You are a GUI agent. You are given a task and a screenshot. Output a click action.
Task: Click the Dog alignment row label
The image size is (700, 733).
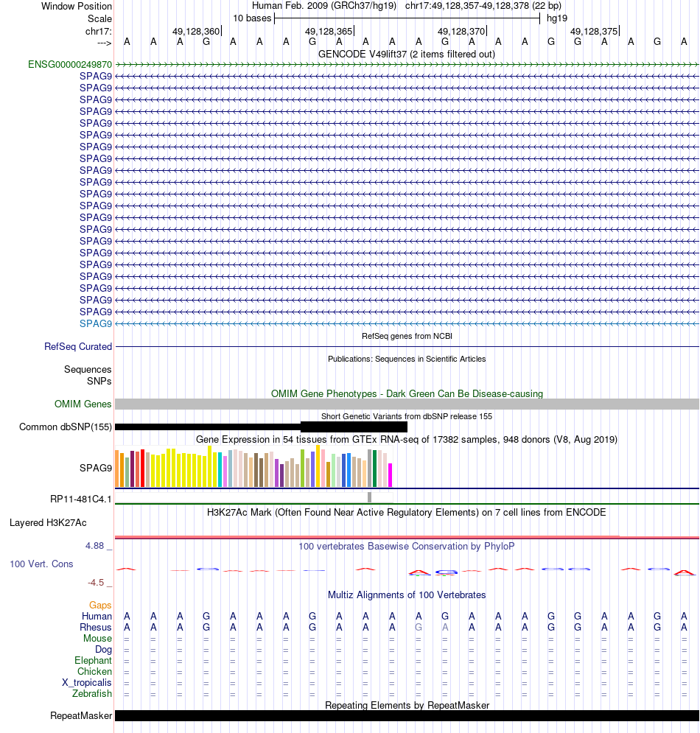(103, 649)
